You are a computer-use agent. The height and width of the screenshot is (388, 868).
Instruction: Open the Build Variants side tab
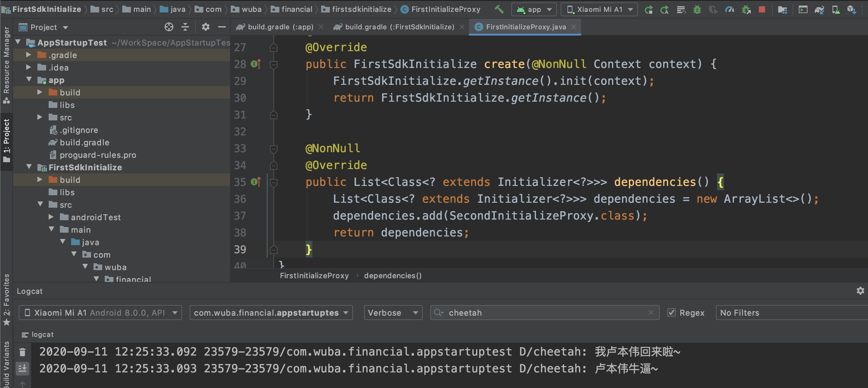6,365
